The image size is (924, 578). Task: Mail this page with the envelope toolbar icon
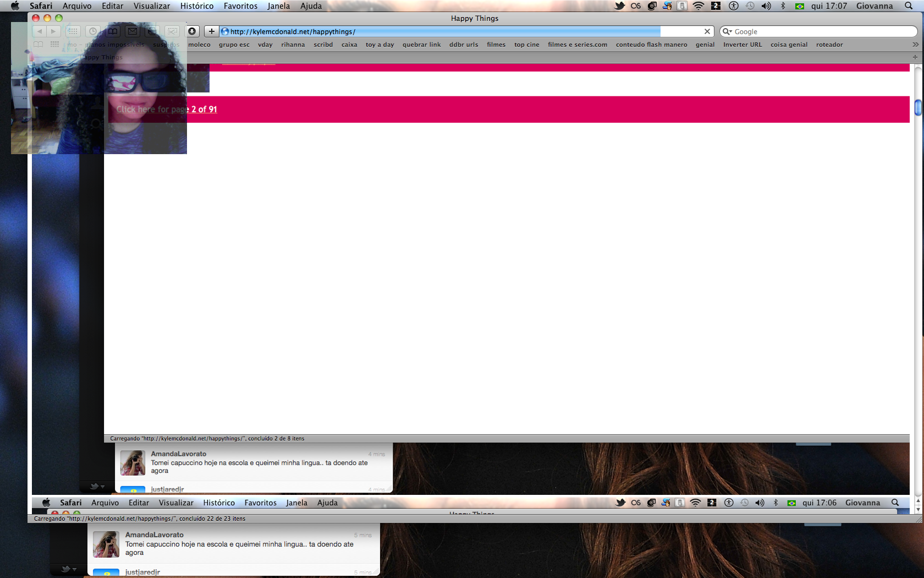click(x=133, y=31)
